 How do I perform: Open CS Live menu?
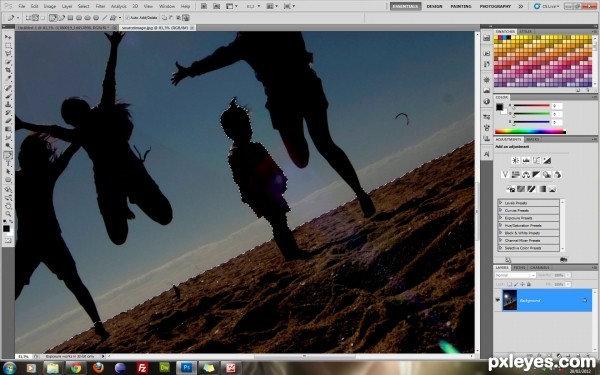pyautogui.click(x=546, y=6)
